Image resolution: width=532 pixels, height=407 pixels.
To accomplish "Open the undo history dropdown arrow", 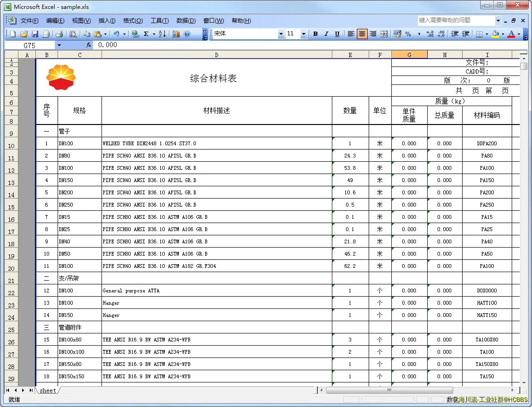I will click(124, 34).
